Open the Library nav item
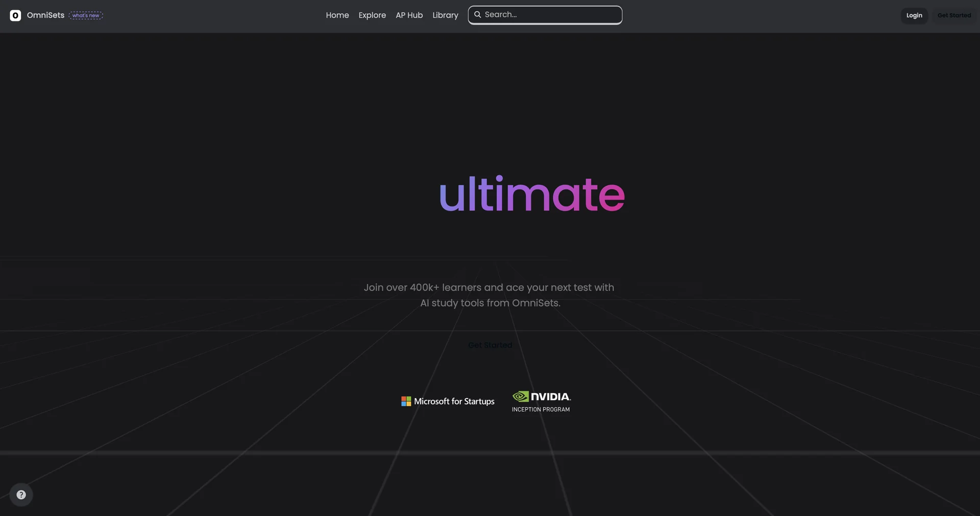Image resolution: width=980 pixels, height=516 pixels. [x=445, y=15]
